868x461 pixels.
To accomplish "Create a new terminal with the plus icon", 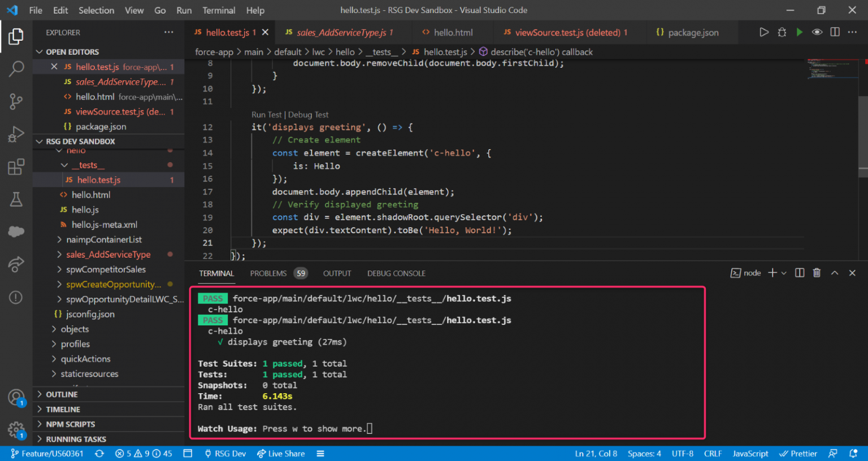I will (771, 272).
